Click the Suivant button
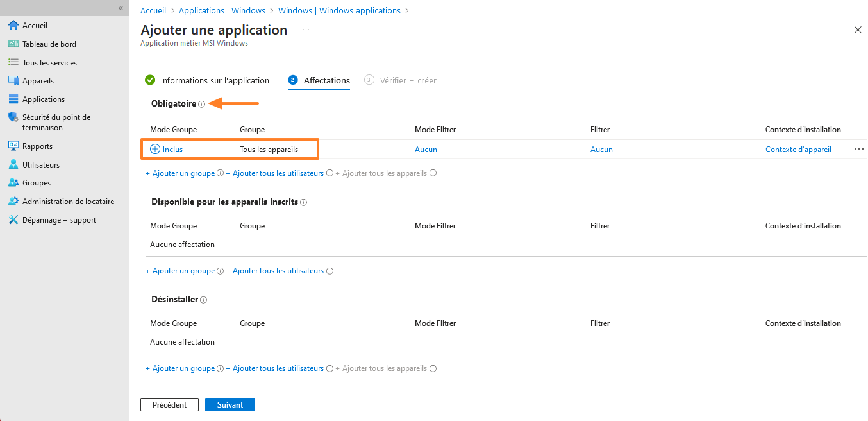This screenshot has height=421, width=868. pos(230,405)
